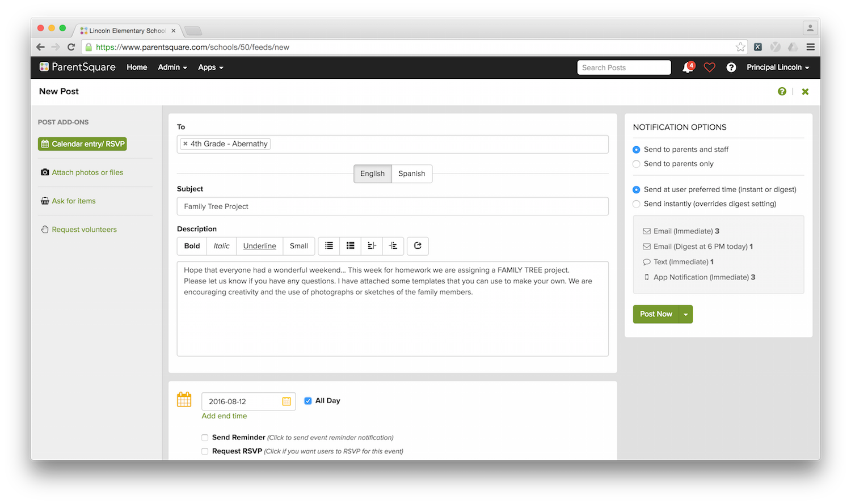This screenshot has width=851, height=504.
Task: Uncheck the All Day checkbox
Action: 308,401
